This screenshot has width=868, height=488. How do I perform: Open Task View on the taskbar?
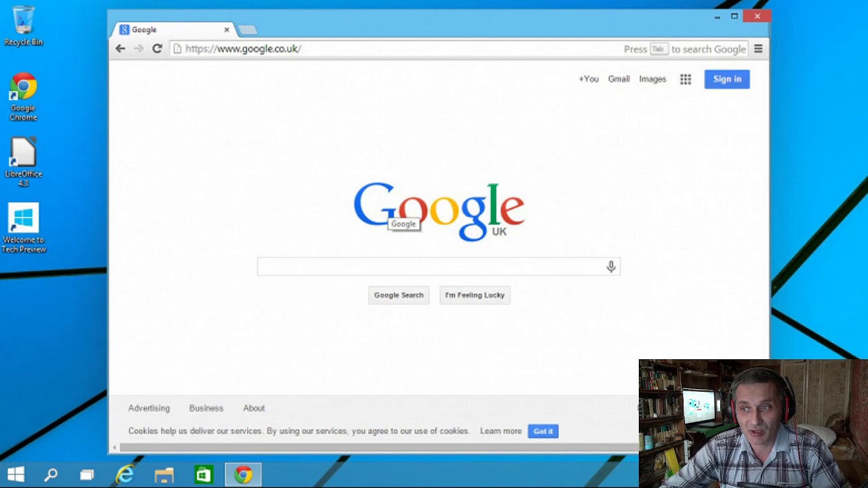click(x=87, y=474)
